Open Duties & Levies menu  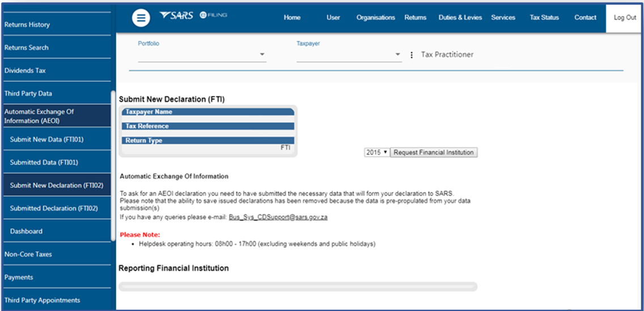click(460, 18)
